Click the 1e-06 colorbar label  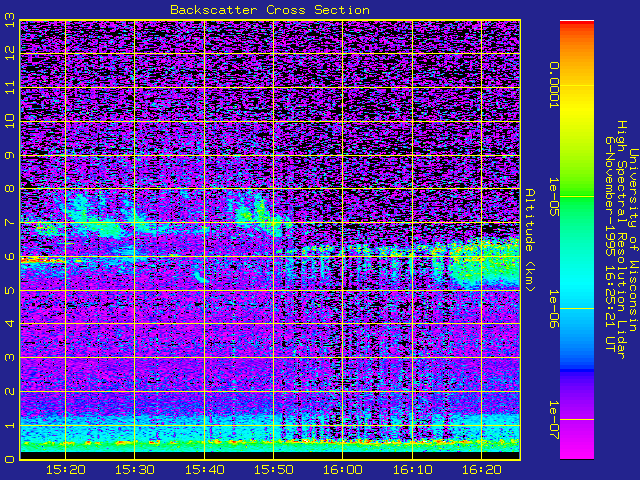(x=553, y=309)
